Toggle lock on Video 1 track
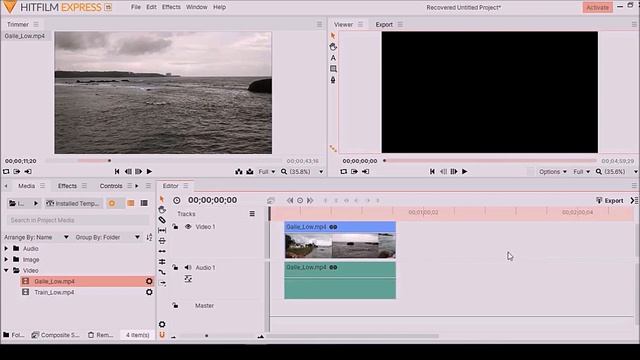This screenshot has width=640, height=360. coord(175,227)
